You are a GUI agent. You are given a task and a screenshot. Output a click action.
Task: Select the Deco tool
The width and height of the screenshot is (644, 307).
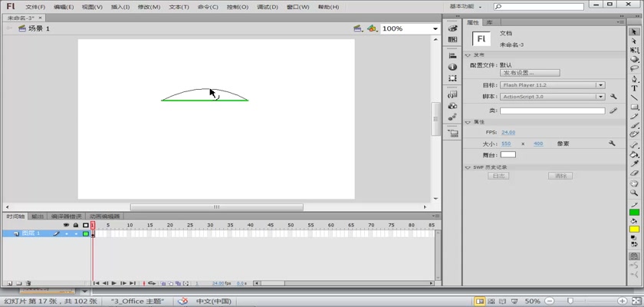(634, 134)
